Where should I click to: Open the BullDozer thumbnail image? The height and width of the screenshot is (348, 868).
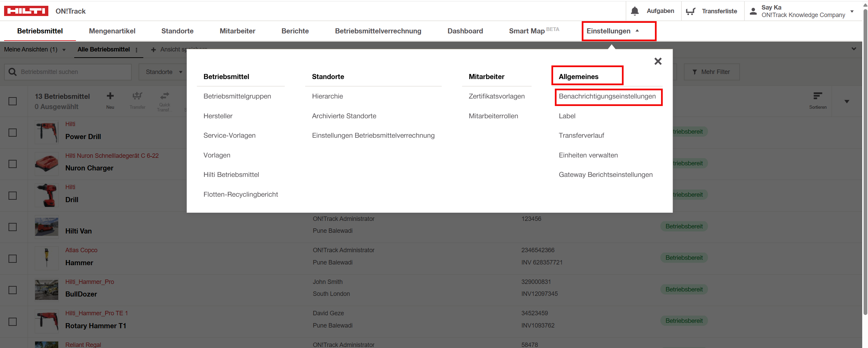(x=47, y=290)
